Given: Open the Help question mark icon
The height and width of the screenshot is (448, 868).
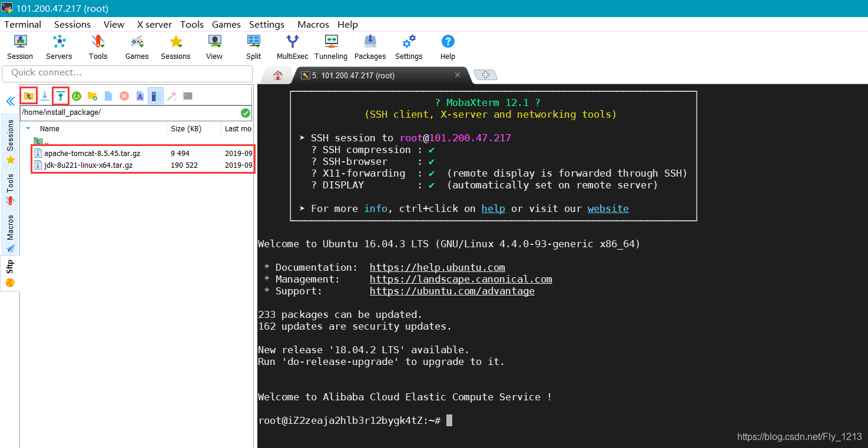Looking at the screenshot, I should tap(448, 47).
